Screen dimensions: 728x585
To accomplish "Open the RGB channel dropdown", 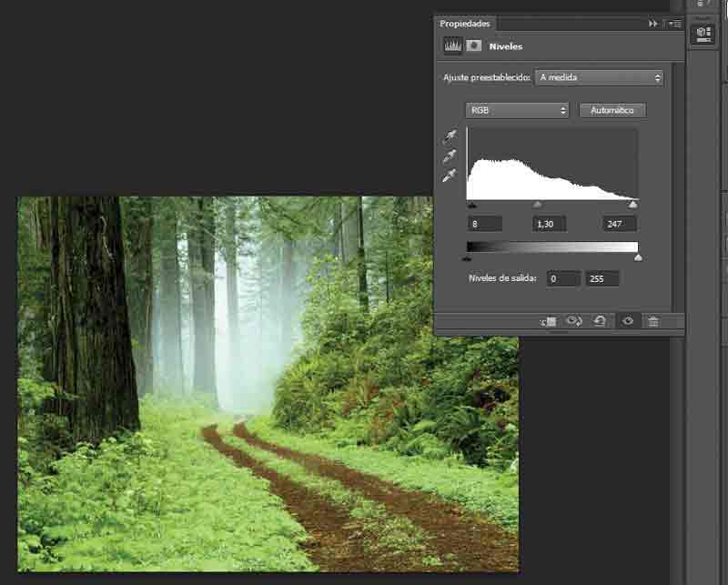I will tap(517, 110).
